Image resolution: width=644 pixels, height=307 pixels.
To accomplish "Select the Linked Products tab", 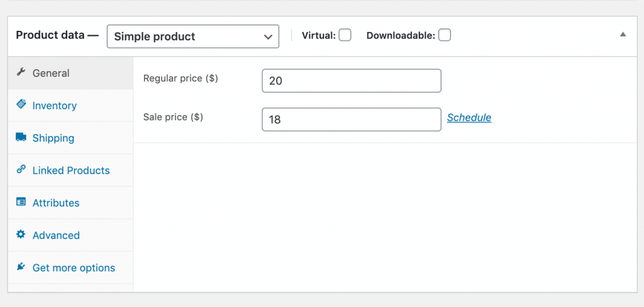I will point(70,170).
